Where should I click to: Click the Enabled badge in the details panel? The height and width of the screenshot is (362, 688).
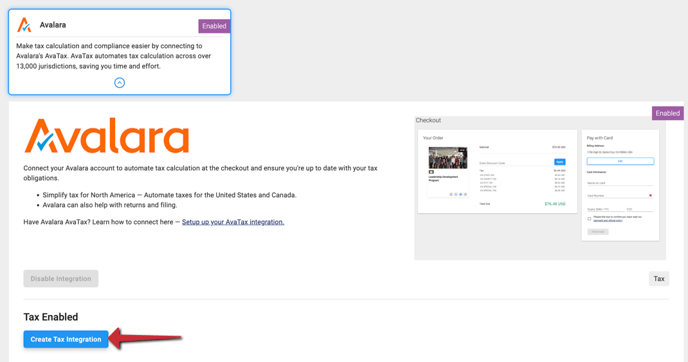point(667,113)
